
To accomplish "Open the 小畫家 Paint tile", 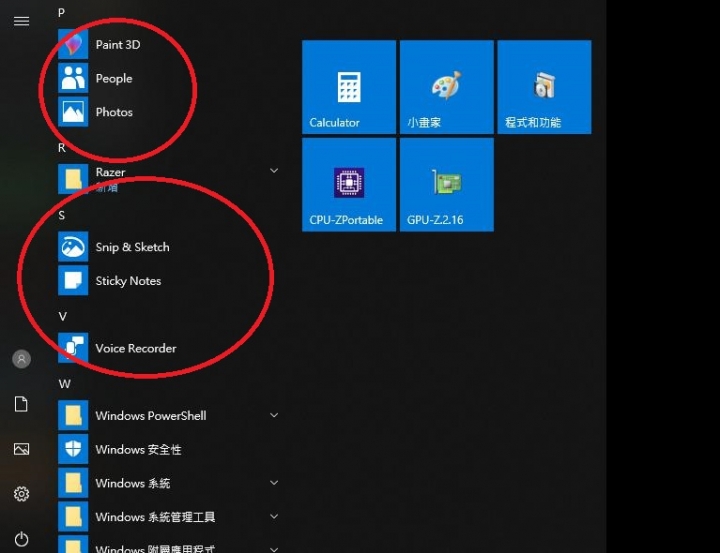I will [x=447, y=87].
